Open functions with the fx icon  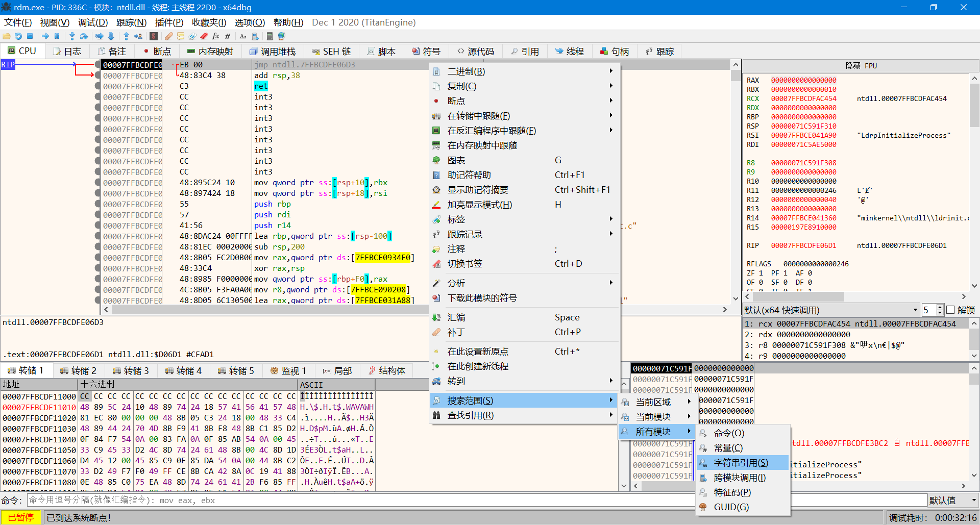coord(215,36)
